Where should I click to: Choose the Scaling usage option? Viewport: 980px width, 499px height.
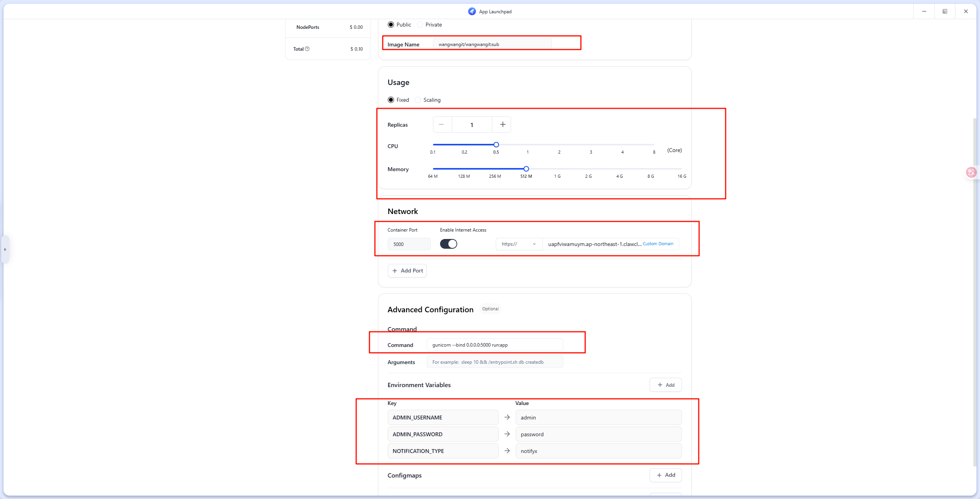(418, 100)
